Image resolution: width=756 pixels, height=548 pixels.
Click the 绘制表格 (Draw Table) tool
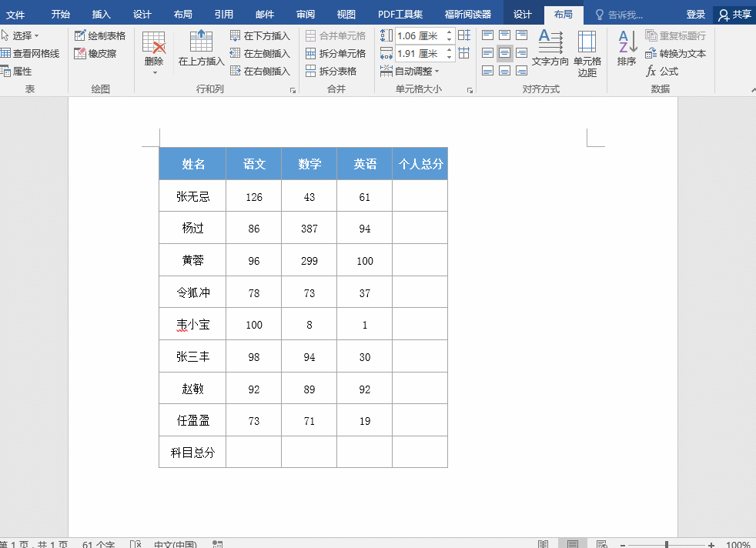click(x=100, y=35)
